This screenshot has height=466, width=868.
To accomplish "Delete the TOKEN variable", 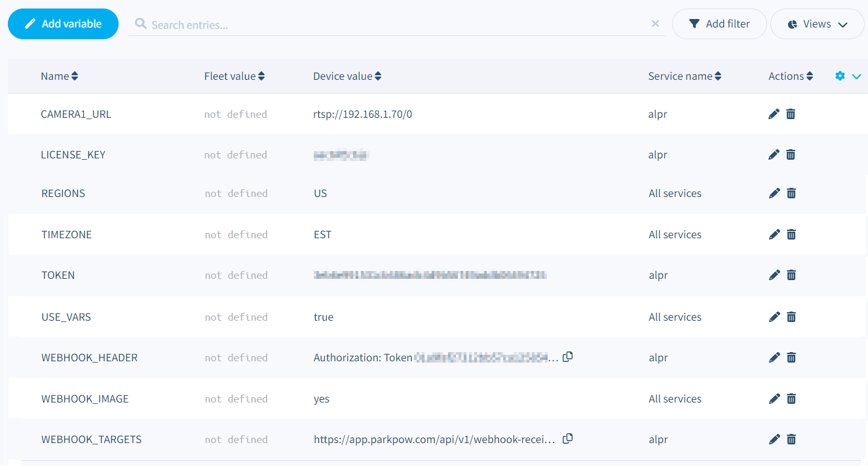I will coord(791,275).
